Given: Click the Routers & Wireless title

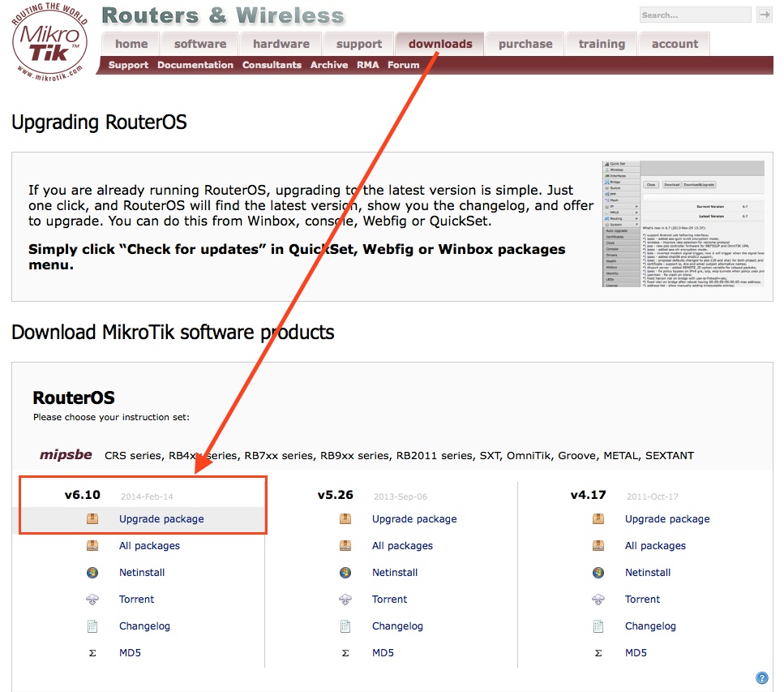Looking at the screenshot, I should [223, 15].
